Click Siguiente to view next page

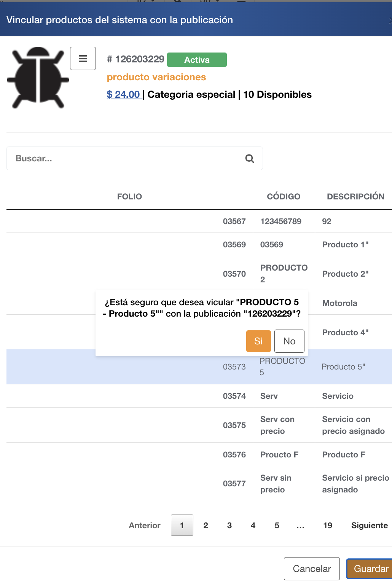(369, 526)
